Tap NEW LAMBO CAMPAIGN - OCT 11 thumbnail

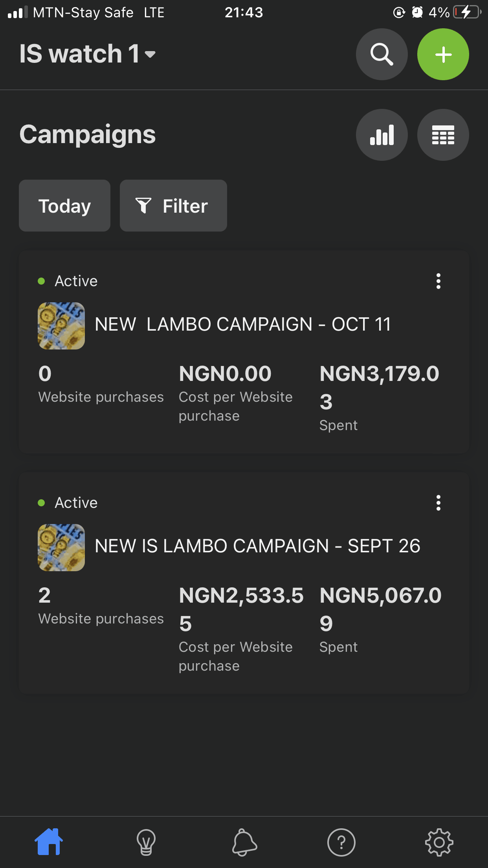pos(61,326)
